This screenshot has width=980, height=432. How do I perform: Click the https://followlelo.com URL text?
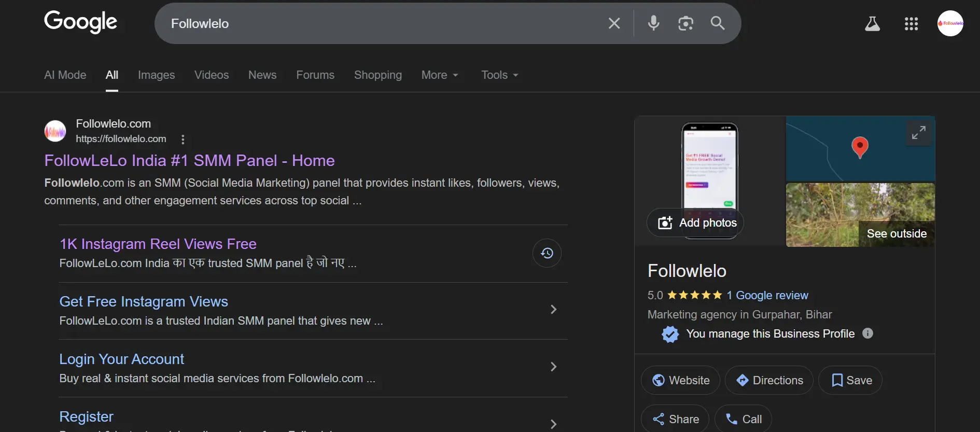121,139
